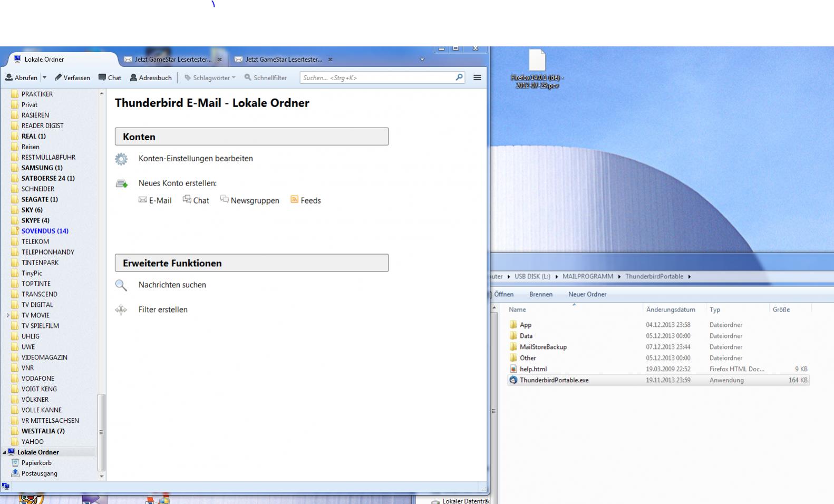Select the MailStoreBackup folder in Explorer
Image resolution: width=834 pixels, height=504 pixels.
(x=543, y=347)
